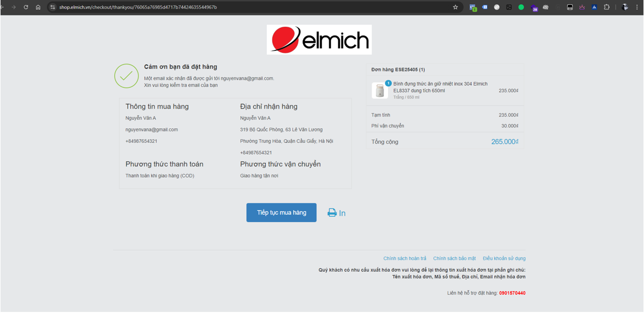Open extension with purple badge 28

(534, 7)
